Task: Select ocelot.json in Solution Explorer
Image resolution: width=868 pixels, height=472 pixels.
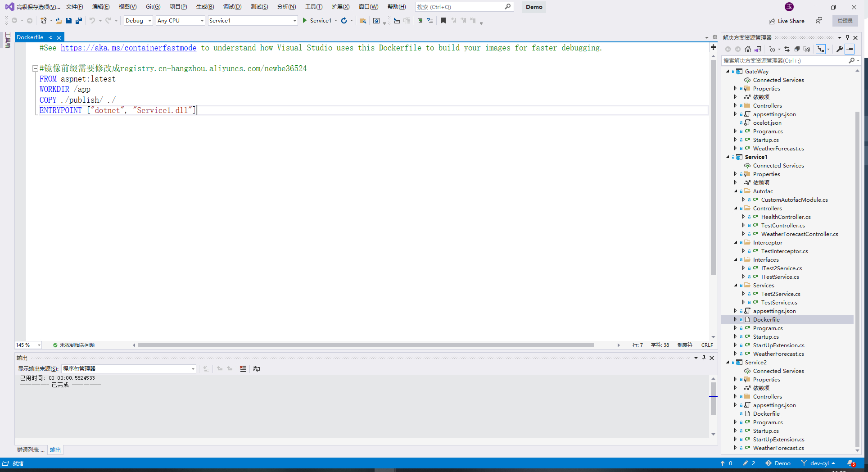Action: [x=767, y=123]
